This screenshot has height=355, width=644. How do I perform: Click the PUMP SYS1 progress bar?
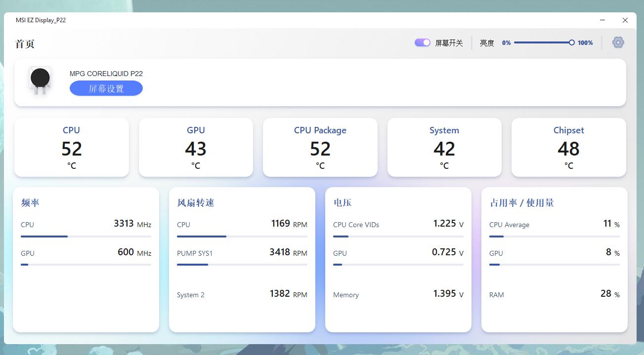(242, 265)
